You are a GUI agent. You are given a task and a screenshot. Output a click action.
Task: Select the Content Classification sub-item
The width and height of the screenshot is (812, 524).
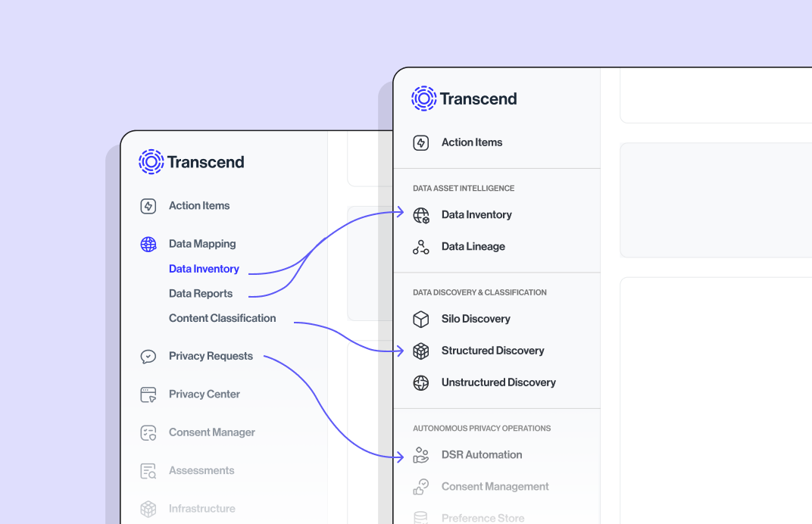222,318
